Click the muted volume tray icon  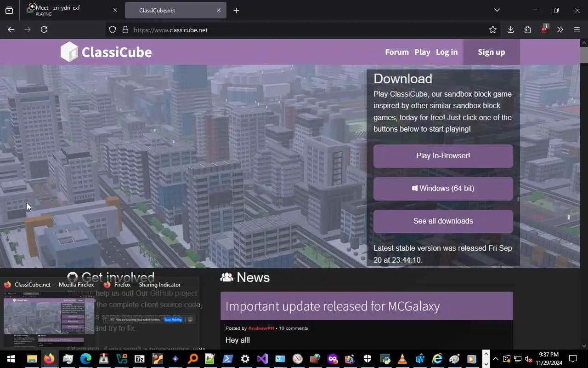point(529,359)
